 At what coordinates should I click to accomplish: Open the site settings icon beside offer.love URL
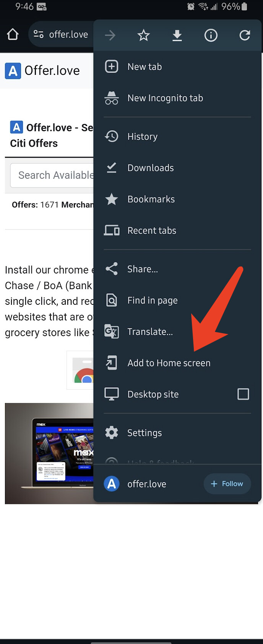coord(38,34)
